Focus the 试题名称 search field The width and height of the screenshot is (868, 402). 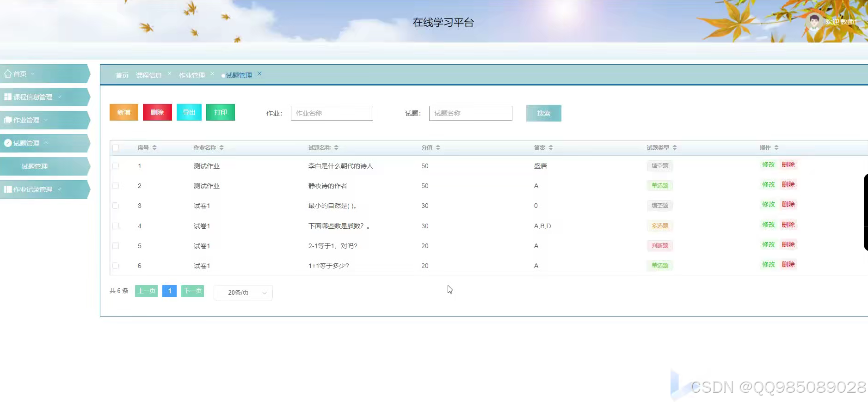(x=471, y=113)
